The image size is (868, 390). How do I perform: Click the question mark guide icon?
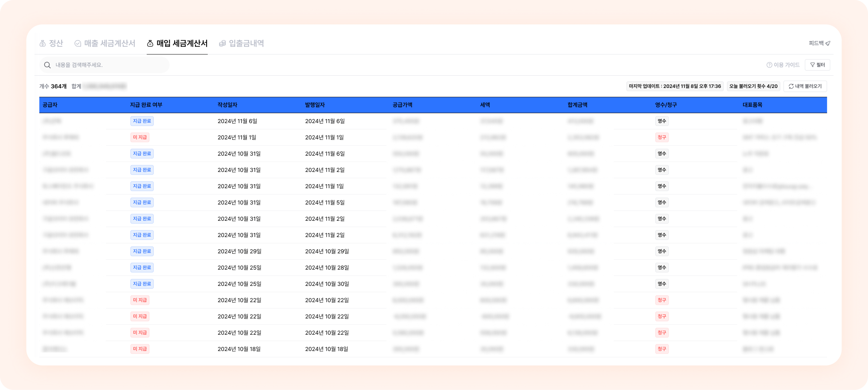click(x=769, y=65)
